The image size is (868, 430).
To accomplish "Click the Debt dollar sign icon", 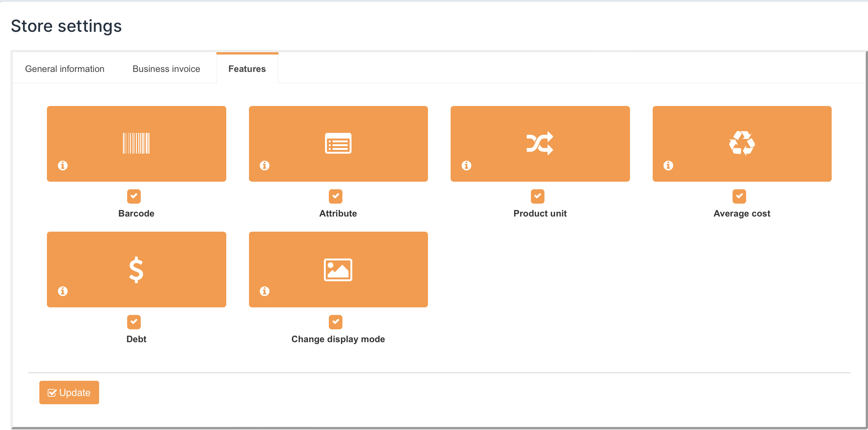I will 136,270.
